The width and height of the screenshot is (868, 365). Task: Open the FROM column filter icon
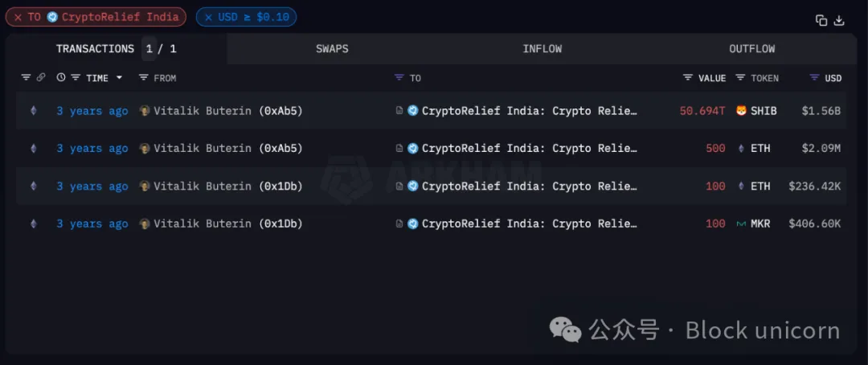(x=144, y=78)
